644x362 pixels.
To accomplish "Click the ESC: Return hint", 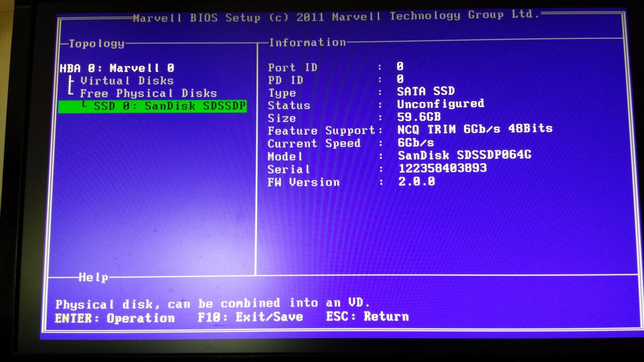I will [x=367, y=316].
